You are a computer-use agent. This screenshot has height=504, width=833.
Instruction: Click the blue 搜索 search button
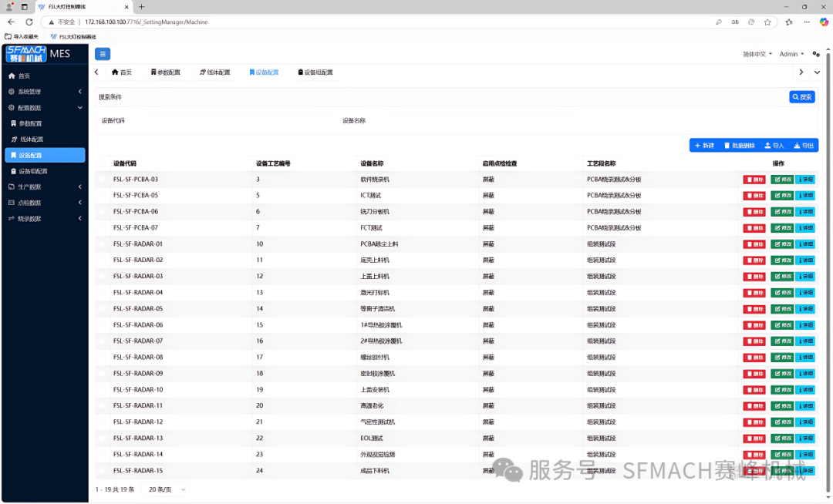pos(802,97)
